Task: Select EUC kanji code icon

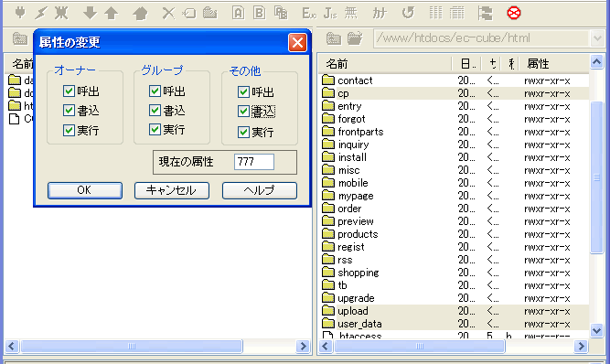Action: click(309, 13)
